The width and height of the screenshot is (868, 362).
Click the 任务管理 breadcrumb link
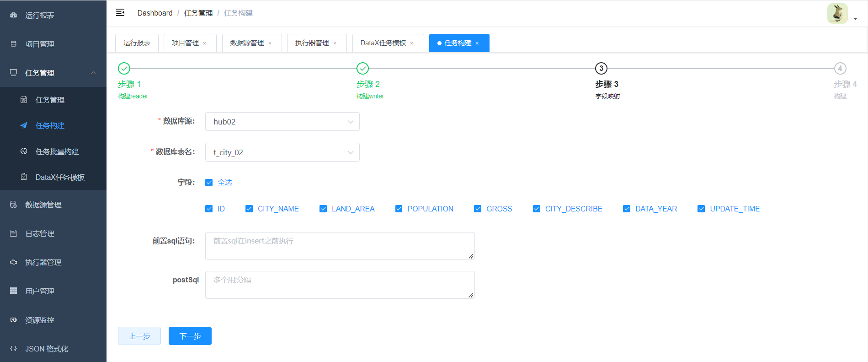[x=198, y=13]
